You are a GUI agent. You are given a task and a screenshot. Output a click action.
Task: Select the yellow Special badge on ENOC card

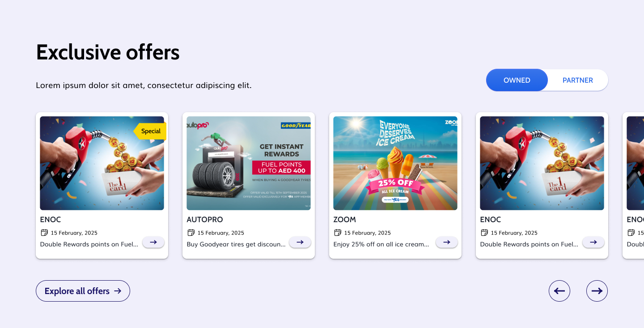coord(150,131)
